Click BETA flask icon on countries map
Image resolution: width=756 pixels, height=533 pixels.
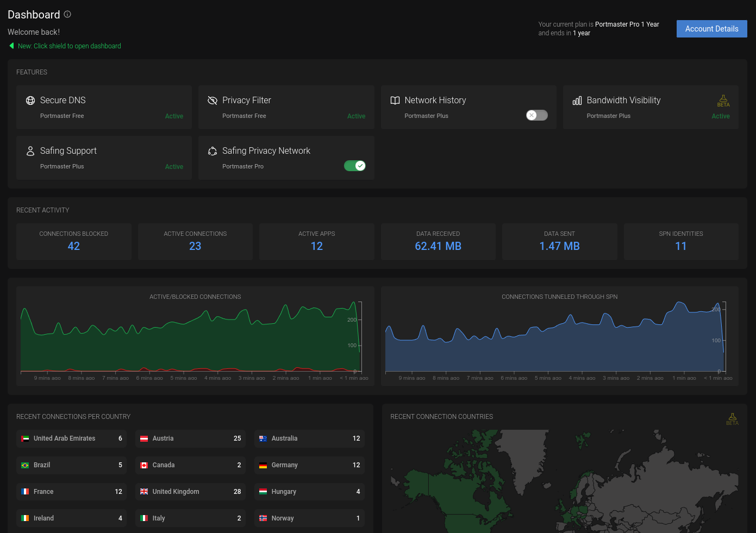pyautogui.click(x=732, y=419)
